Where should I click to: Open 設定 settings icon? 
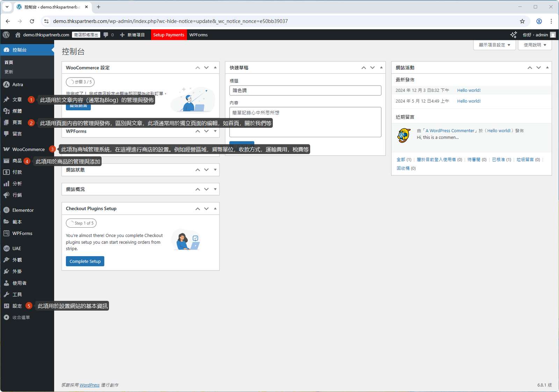tap(6, 306)
